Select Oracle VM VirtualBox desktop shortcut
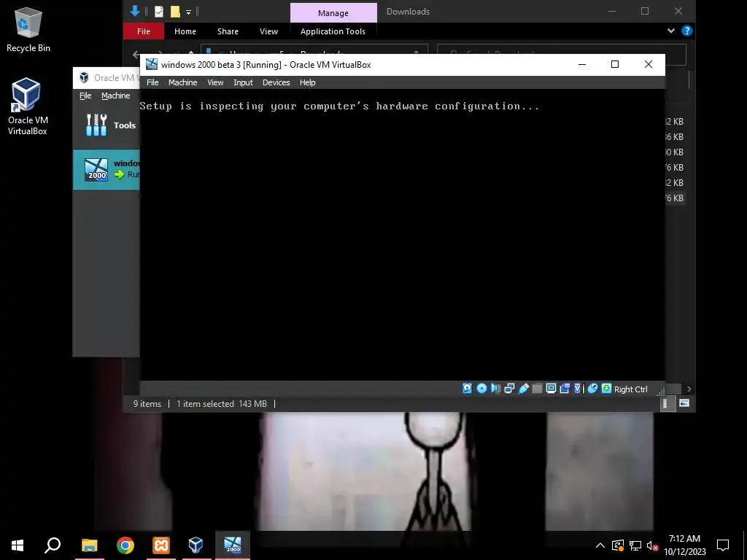Image resolution: width=747 pixels, height=560 pixels. click(x=27, y=106)
